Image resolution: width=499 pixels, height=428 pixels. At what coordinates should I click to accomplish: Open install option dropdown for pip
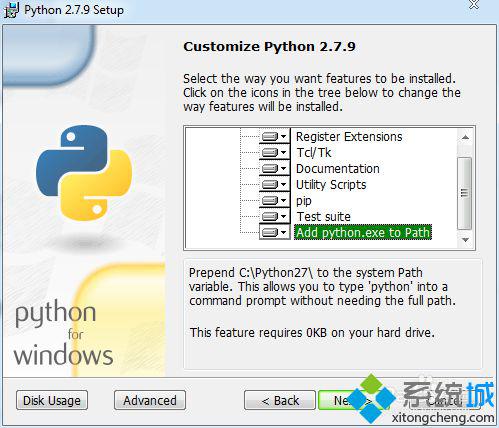pos(274,200)
